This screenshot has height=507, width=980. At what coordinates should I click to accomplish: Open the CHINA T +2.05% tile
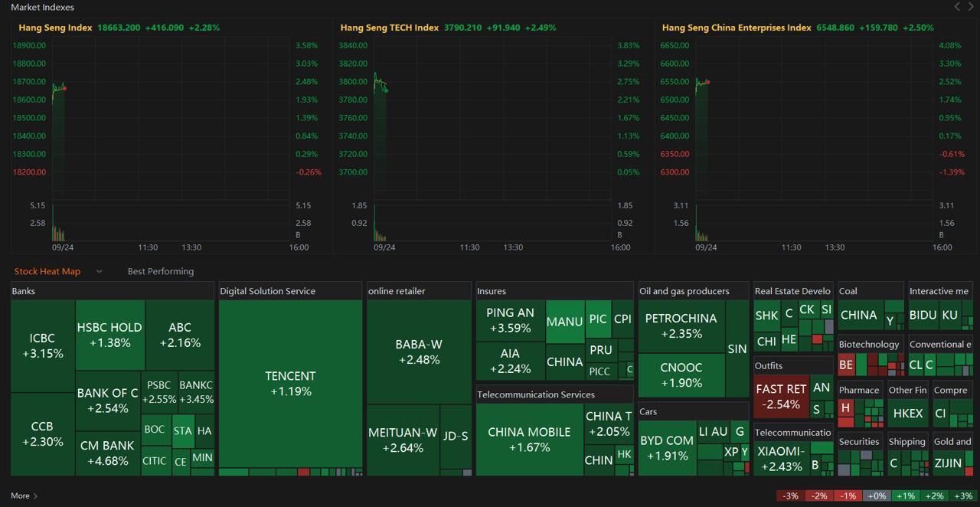(609, 424)
